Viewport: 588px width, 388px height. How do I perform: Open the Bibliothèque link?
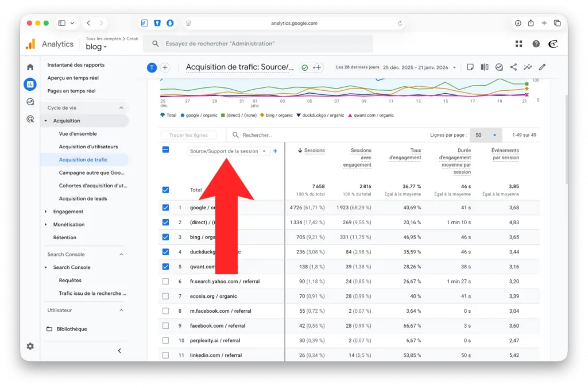(72, 329)
